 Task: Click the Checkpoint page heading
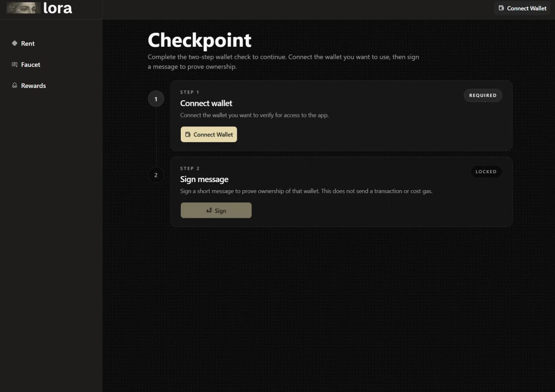(x=199, y=40)
